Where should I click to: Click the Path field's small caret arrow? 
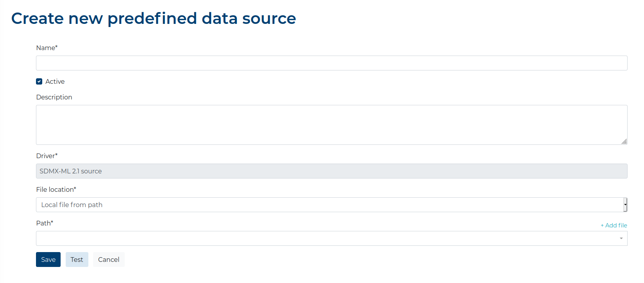(x=621, y=238)
